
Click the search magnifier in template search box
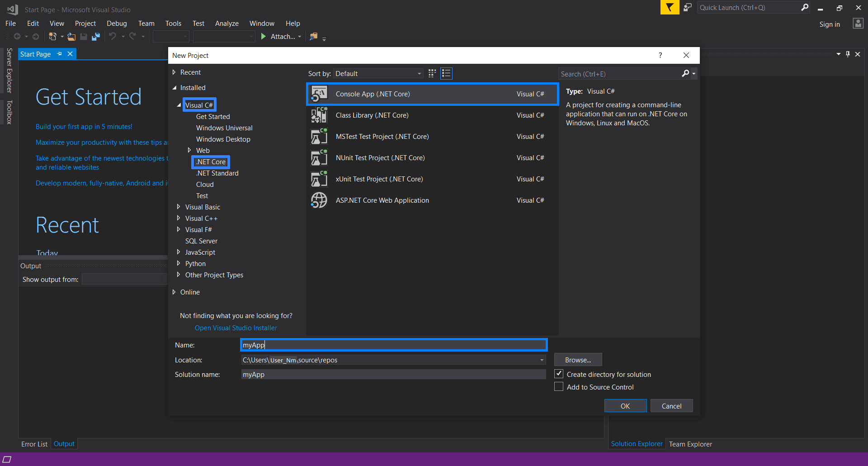(685, 74)
